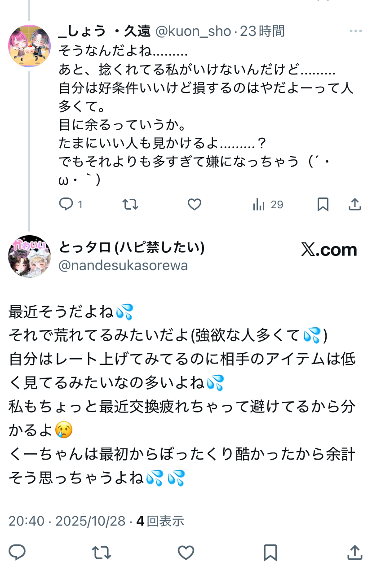Share the kuon_sho post
Image resolution: width=372 pixels, height=588 pixels.
[x=355, y=205]
